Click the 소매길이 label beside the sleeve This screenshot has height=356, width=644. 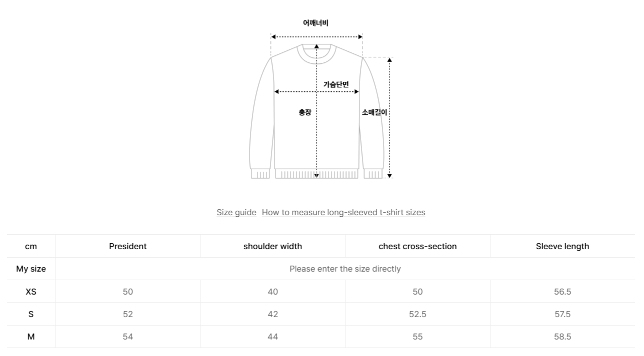(x=374, y=112)
